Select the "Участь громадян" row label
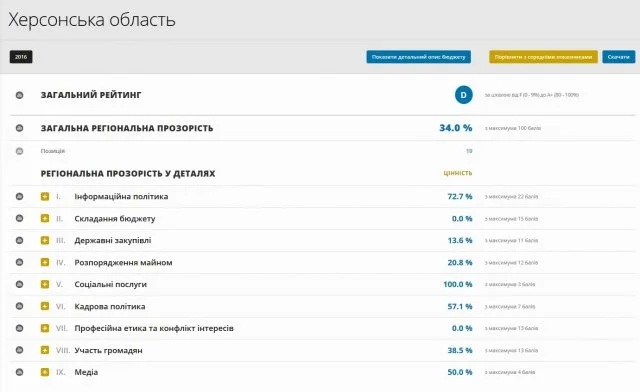640x392 pixels. point(108,350)
